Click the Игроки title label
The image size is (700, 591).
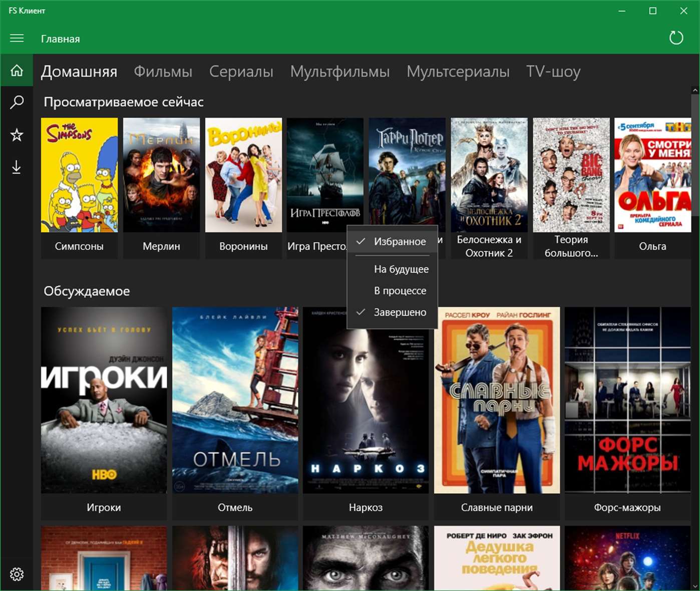(x=104, y=507)
